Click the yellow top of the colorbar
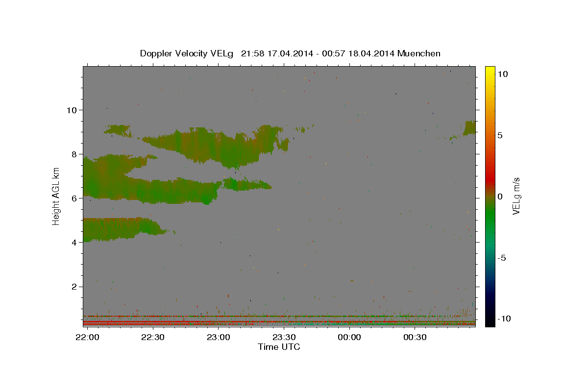Viewport: 588px width, 392px height. point(490,70)
